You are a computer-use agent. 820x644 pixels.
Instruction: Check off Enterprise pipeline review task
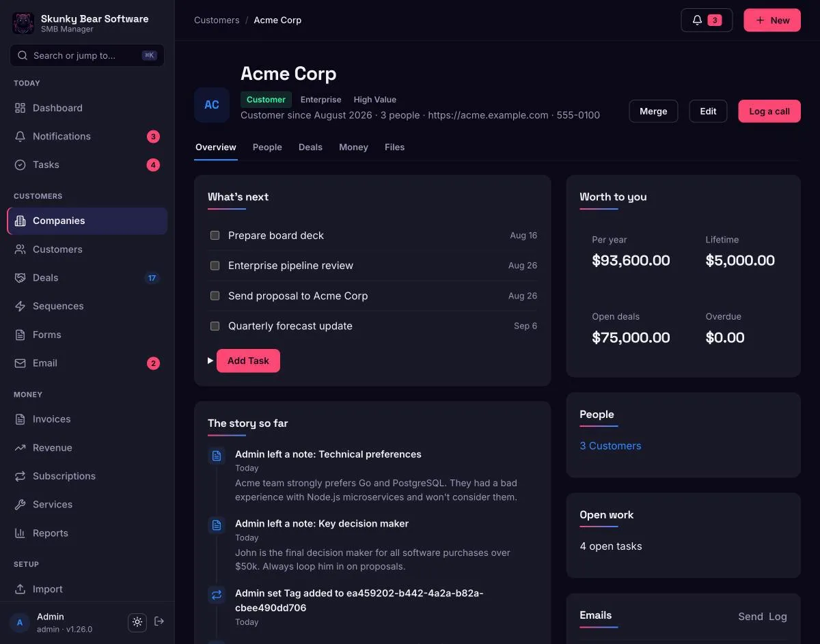(215, 266)
